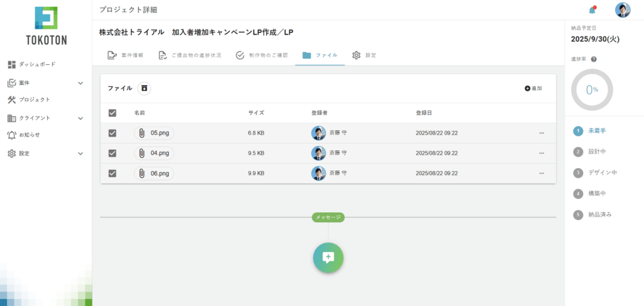This screenshot has width=644, height=306.
Task: Click the green add message button
Action: tap(328, 257)
